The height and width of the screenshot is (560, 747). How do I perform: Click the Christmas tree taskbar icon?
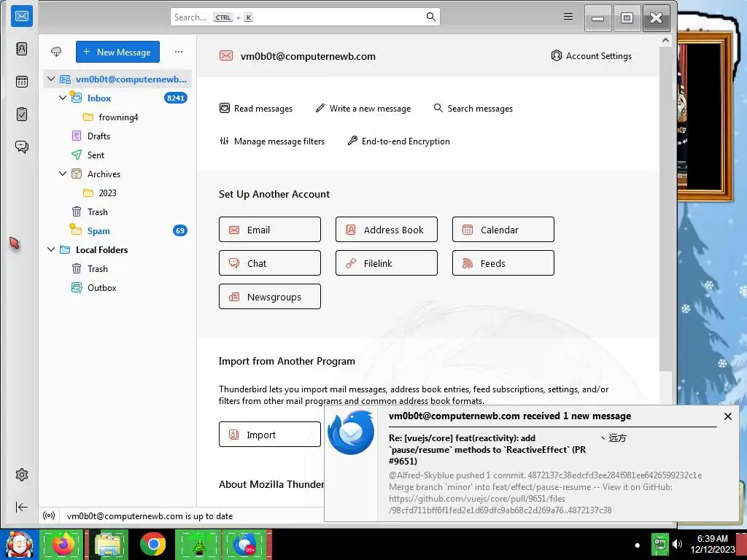click(198, 544)
